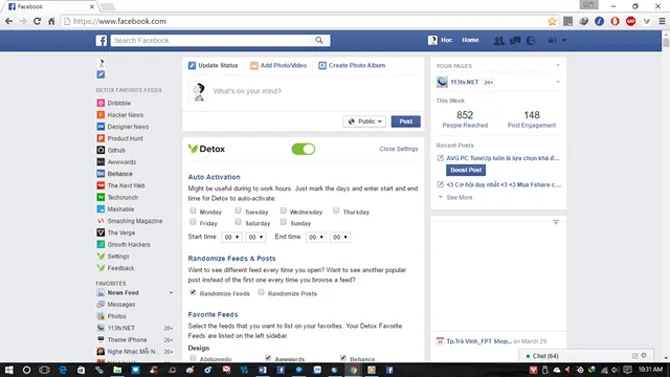Screen dimensions: 670x377
Task: Select the Add Photo/Video tab
Action: [x=278, y=65]
